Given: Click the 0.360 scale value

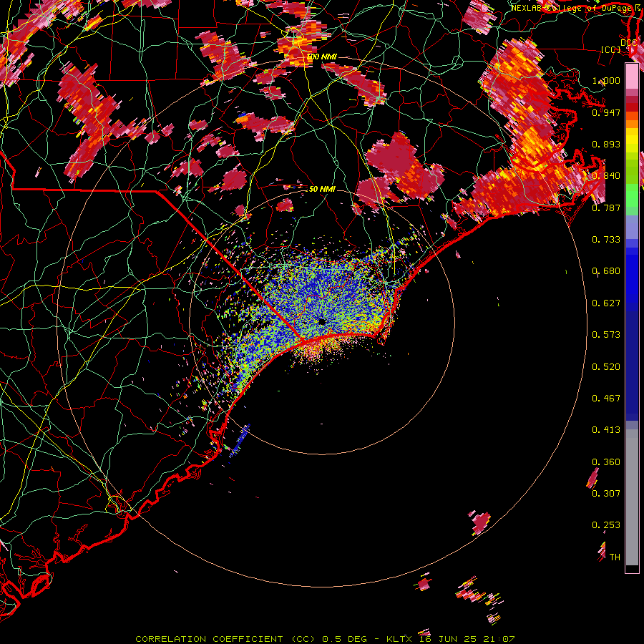Looking at the screenshot, I should tap(606, 462).
